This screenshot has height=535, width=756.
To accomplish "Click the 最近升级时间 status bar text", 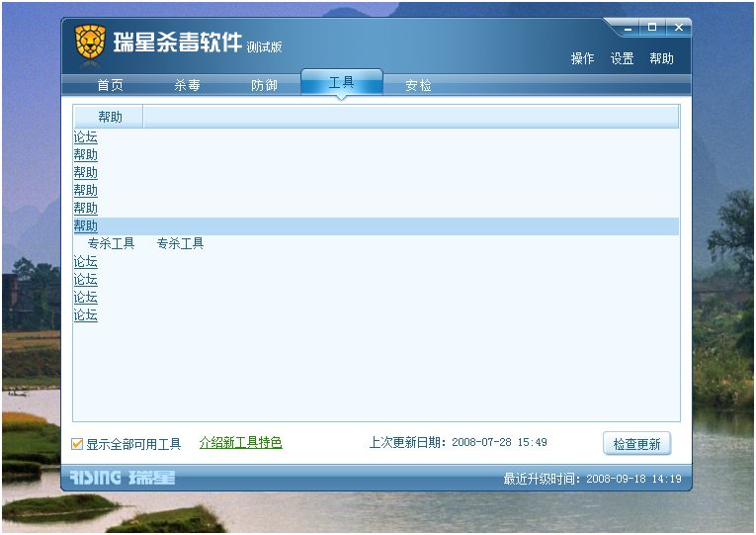I will coord(593,479).
